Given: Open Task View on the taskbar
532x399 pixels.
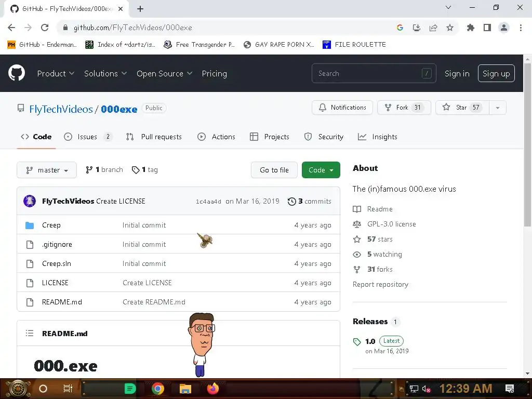Looking at the screenshot, I should 68,389.
